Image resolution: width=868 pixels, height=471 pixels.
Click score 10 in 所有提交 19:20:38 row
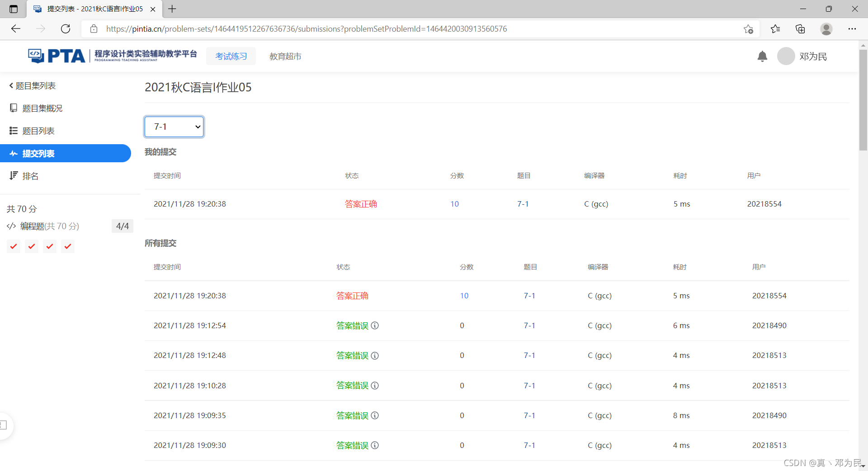pos(464,296)
